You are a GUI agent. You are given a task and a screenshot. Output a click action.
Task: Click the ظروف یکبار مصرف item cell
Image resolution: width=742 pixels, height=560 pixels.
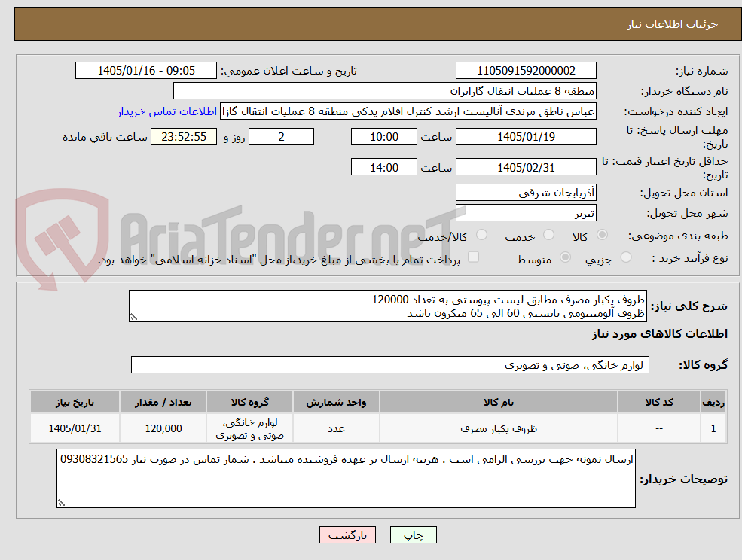pos(498,428)
